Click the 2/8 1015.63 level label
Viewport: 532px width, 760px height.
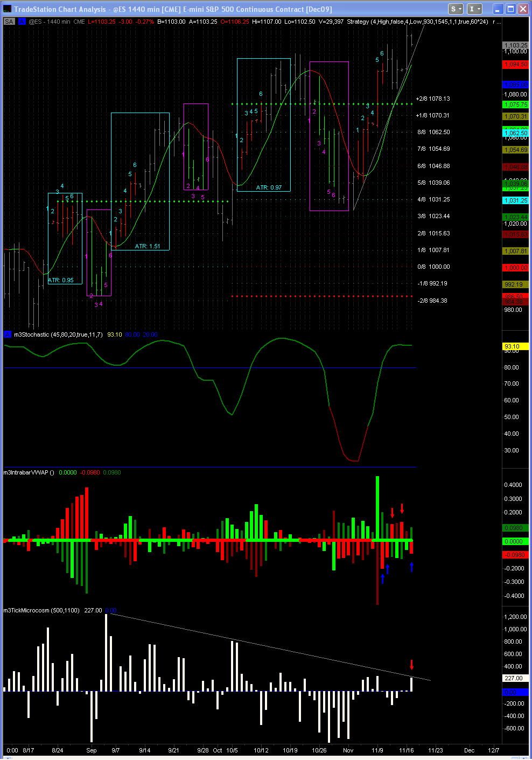[x=434, y=233]
